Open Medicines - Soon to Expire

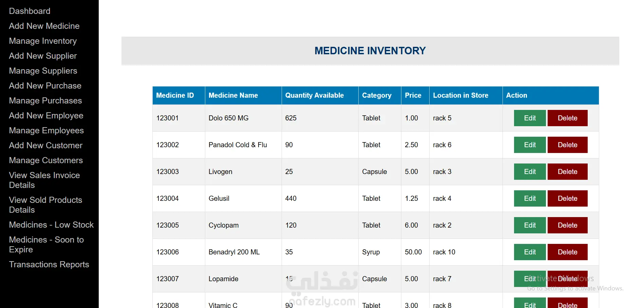46,245
